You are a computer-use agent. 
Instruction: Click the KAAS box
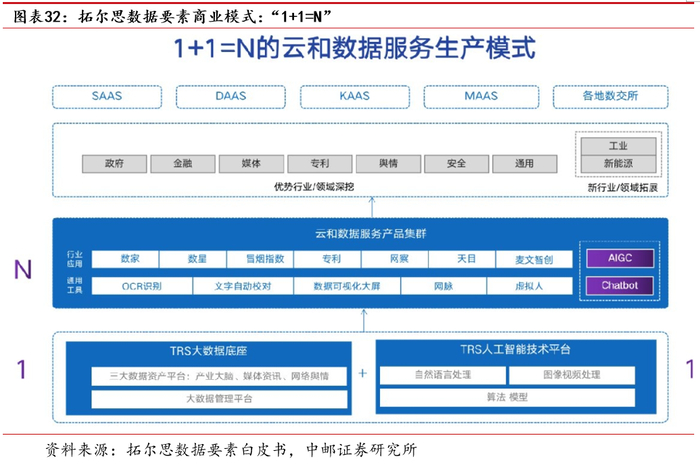tap(355, 96)
